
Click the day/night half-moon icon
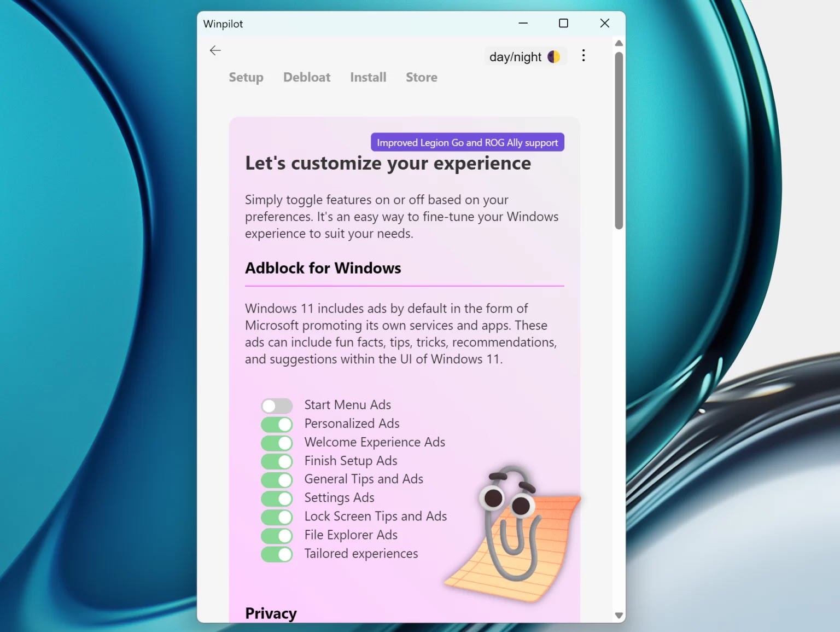click(553, 56)
